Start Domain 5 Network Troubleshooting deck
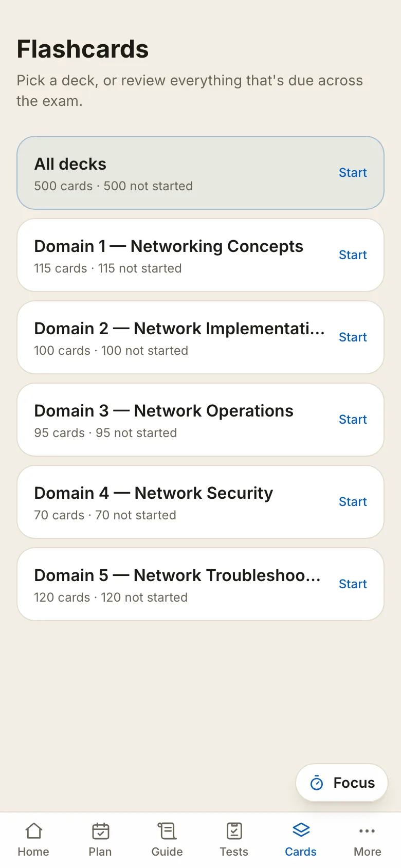This screenshot has height=868, width=401. click(353, 584)
